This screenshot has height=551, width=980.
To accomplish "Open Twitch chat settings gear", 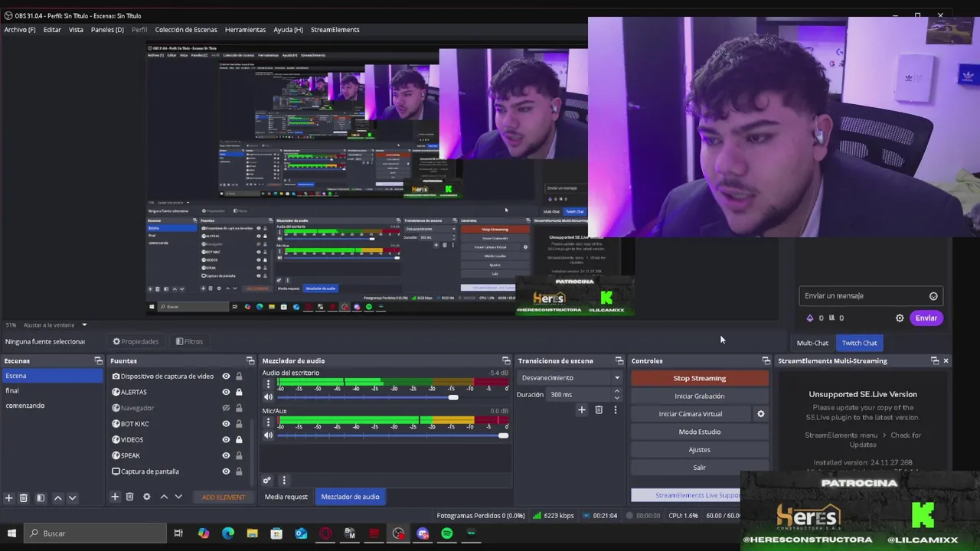I will 900,318.
